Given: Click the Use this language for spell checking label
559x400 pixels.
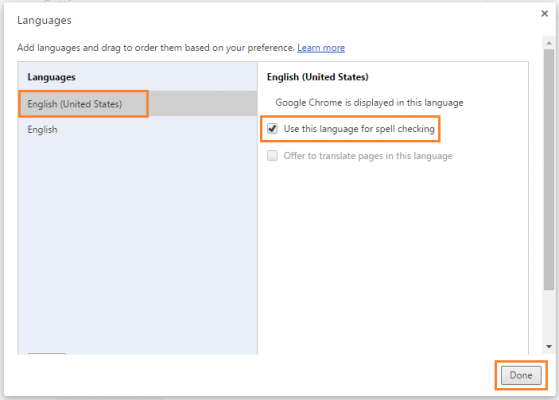Looking at the screenshot, I should [x=359, y=129].
